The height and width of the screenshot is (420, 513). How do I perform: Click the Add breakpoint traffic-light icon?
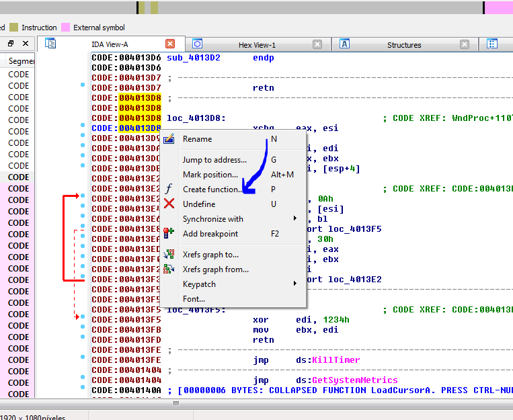click(x=169, y=234)
